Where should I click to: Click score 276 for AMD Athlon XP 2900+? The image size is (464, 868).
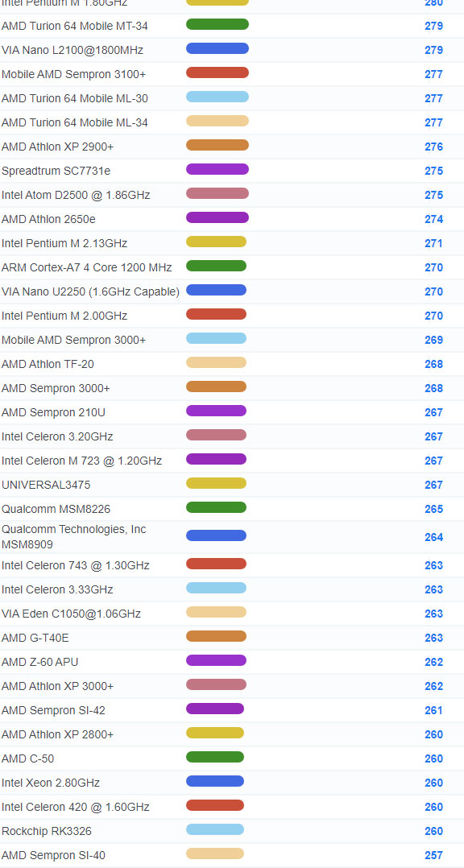point(434,147)
